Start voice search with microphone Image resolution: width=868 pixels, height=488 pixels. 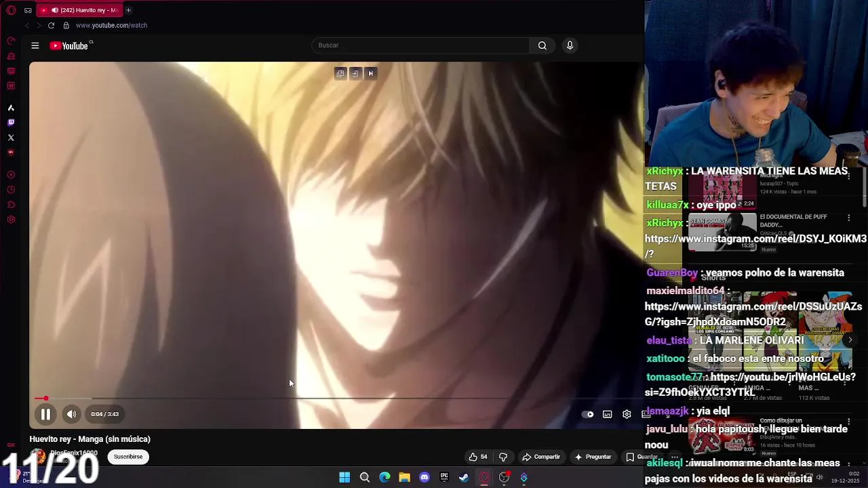[x=570, y=45]
